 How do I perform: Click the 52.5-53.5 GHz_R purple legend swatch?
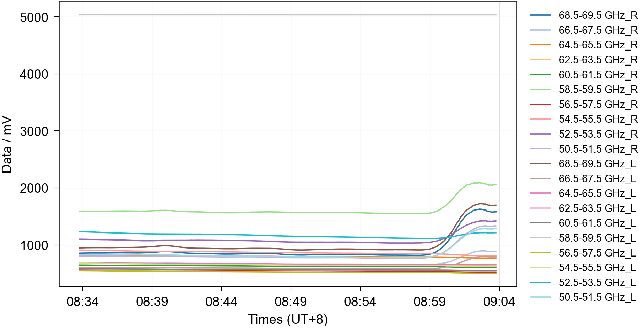coord(540,134)
